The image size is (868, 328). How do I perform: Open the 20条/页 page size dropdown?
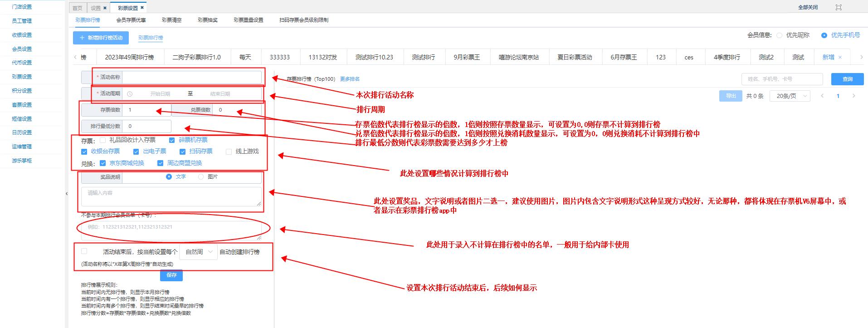(790, 96)
